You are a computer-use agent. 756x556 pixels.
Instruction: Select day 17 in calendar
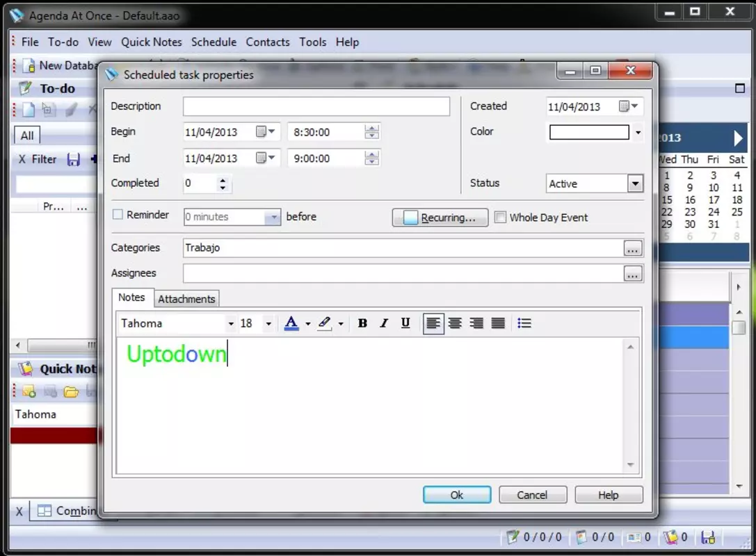[714, 200]
